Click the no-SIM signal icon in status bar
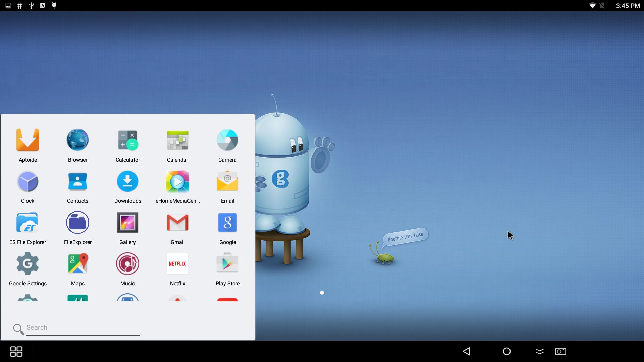 coord(602,6)
